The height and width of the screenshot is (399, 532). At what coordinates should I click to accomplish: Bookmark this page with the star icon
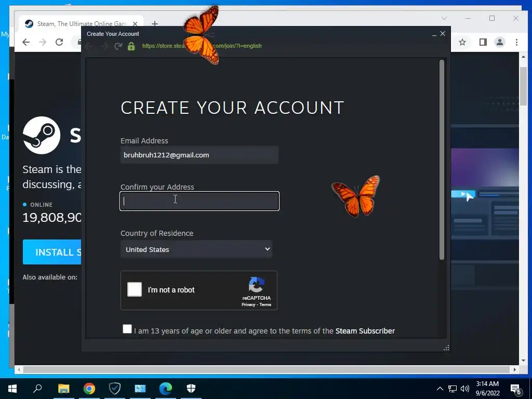pos(462,42)
